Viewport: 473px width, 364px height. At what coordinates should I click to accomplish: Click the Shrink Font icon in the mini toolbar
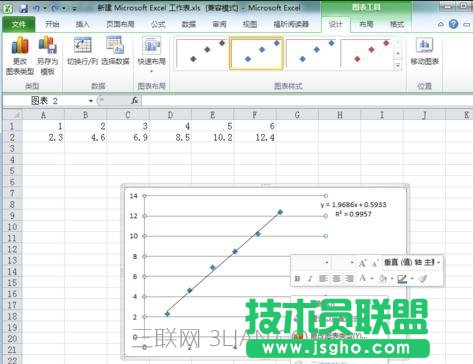click(375, 263)
